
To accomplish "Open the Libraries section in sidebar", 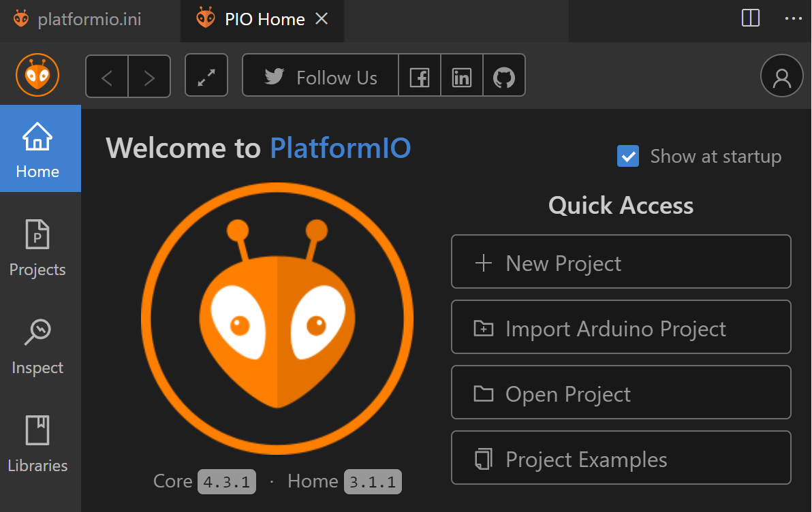I will (37, 444).
